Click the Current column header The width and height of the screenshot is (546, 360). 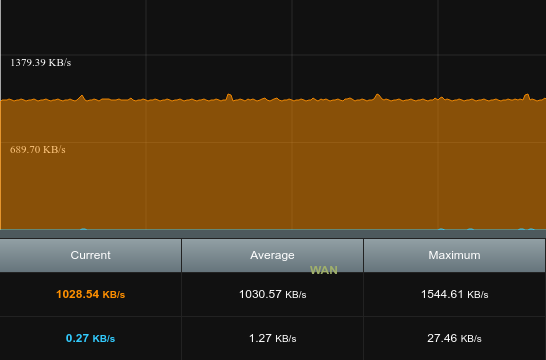(90, 255)
